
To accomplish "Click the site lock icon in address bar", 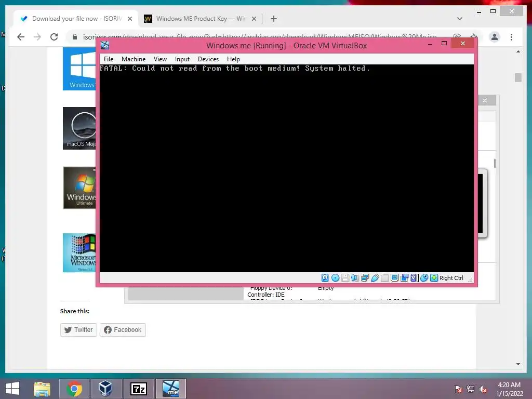I will click(x=75, y=37).
